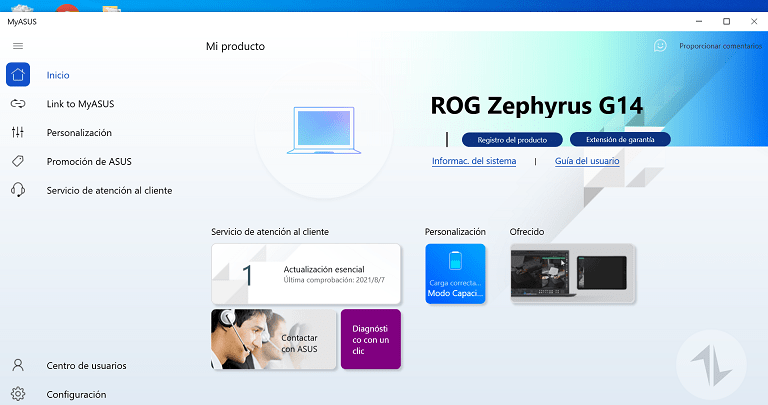
Task: Open Guía del usuario link
Action: point(587,161)
